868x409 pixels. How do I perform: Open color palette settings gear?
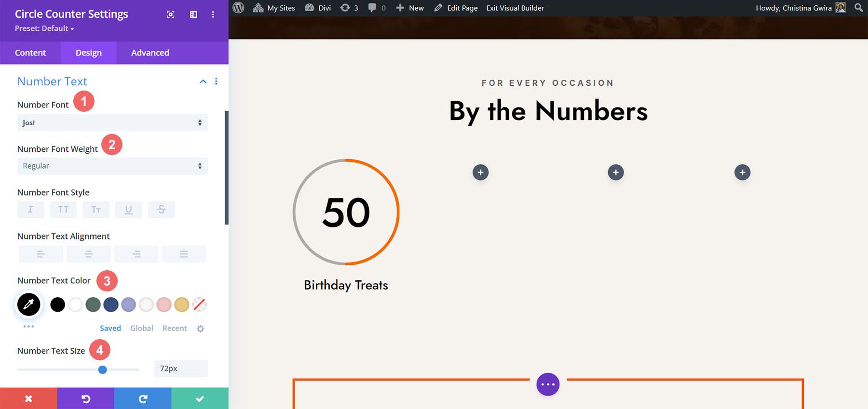(201, 329)
